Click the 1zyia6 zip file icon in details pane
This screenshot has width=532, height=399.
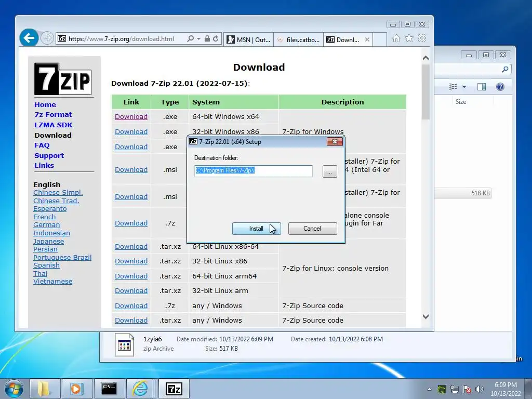[124, 344]
